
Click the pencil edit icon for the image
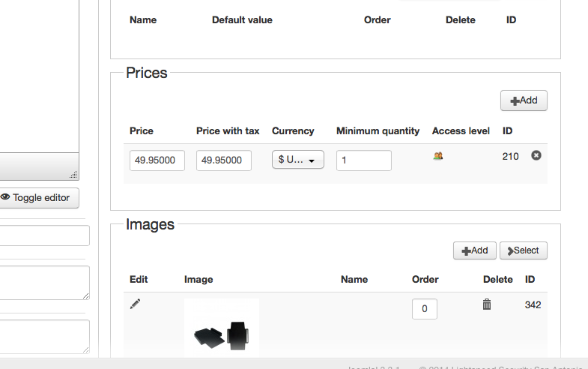(x=135, y=304)
